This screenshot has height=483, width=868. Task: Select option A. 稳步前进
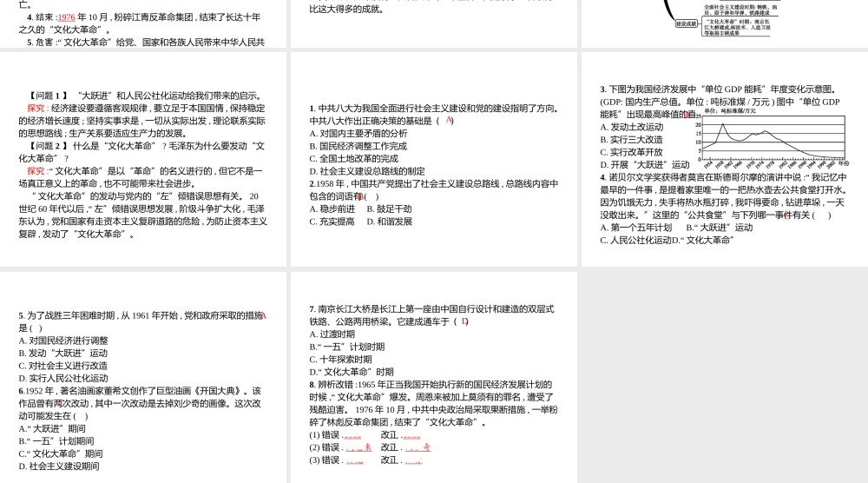[x=332, y=208]
